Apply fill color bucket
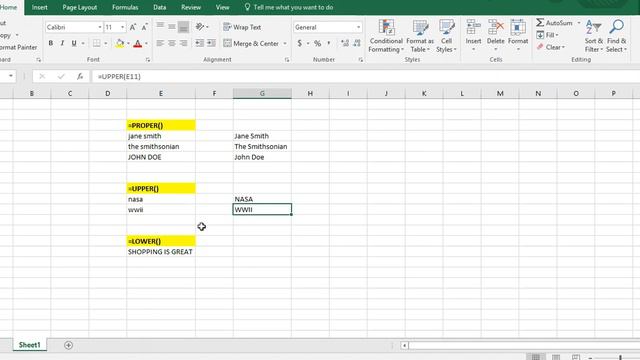This screenshot has height=360, width=640. (x=120, y=43)
